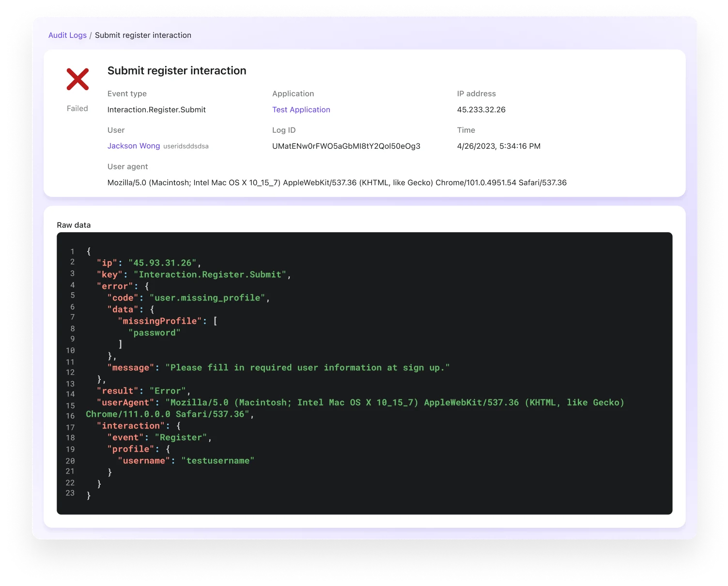Select the Interaction.Register.Submit event type value
728x586 pixels.
point(156,110)
